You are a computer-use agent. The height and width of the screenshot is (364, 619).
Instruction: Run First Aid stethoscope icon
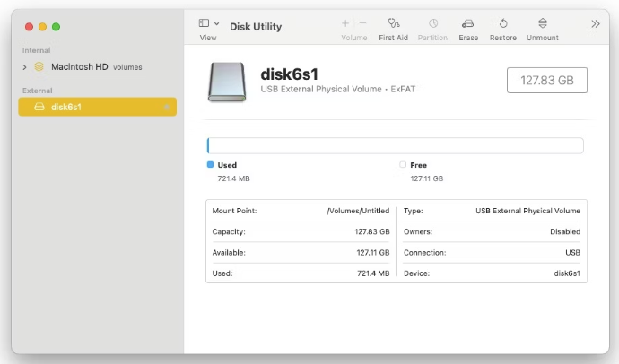click(x=393, y=23)
